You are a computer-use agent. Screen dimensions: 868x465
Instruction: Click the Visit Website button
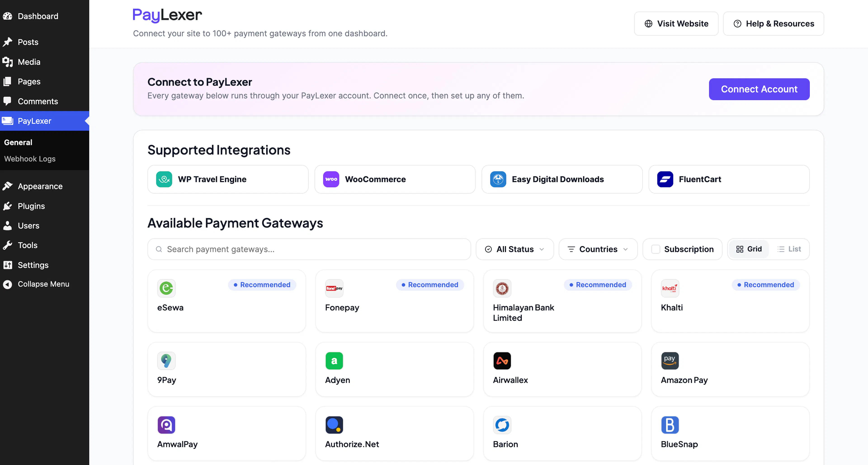click(676, 23)
